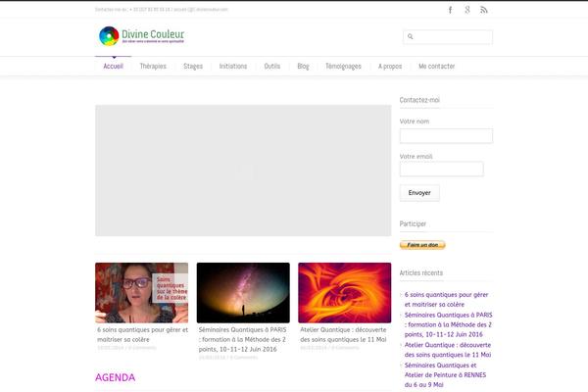Click the Articles récents sidebar heading
588x392 pixels.
(x=421, y=272)
